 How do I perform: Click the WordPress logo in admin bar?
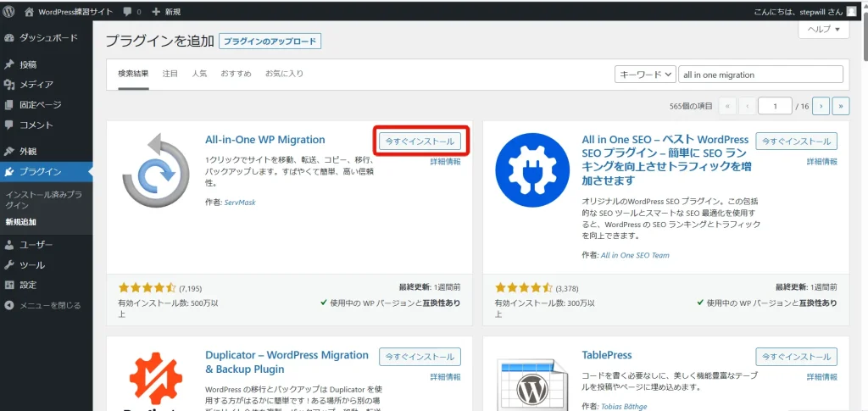click(8, 11)
